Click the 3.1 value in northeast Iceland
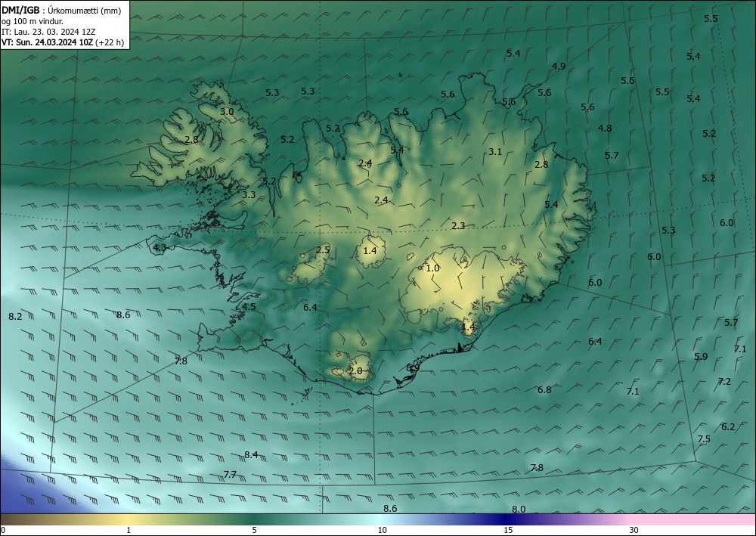The width and height of the screenshot is (756, 536). 495,151
